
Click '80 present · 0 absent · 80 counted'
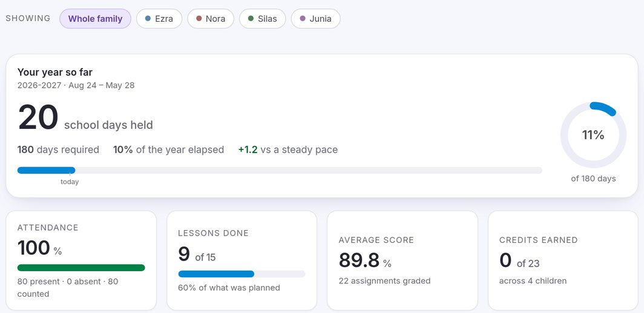68,288
